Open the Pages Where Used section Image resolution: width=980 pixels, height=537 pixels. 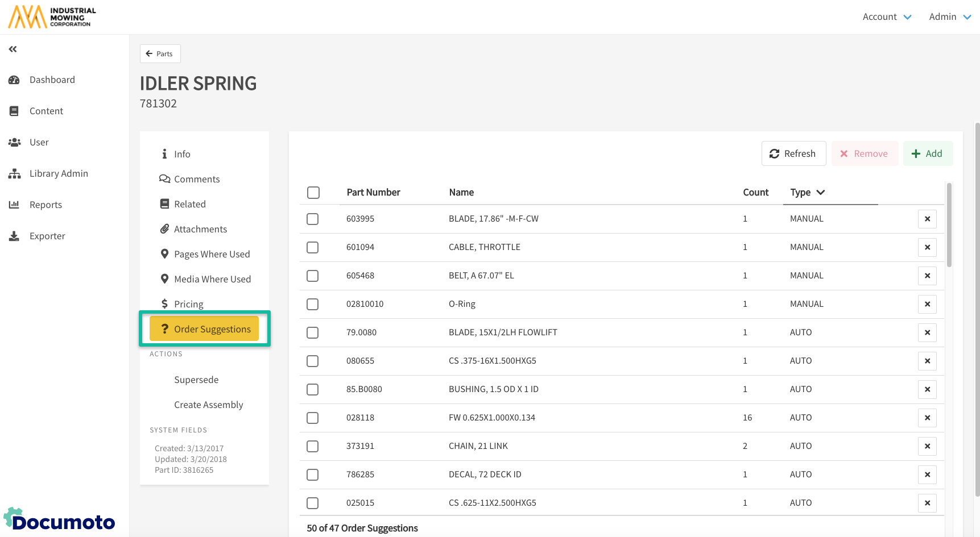pos(212,254)
